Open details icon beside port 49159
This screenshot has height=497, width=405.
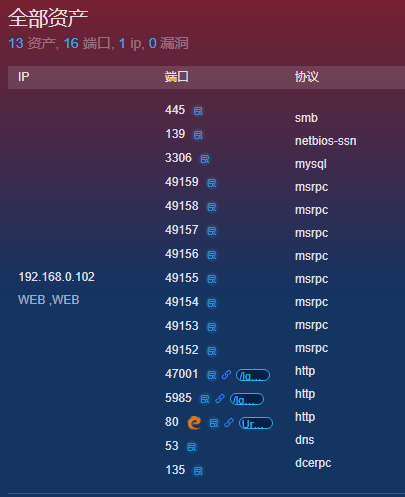coord(212,183)
